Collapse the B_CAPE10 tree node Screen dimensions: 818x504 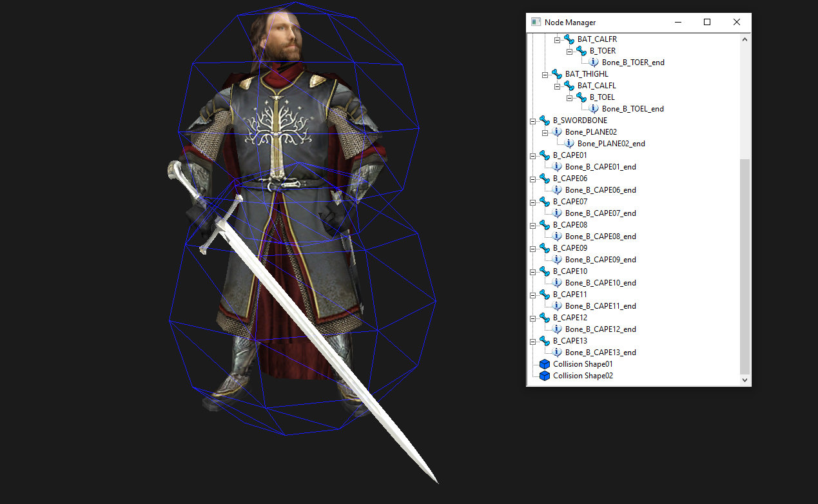pyautogui.click(x=532, y=271)
